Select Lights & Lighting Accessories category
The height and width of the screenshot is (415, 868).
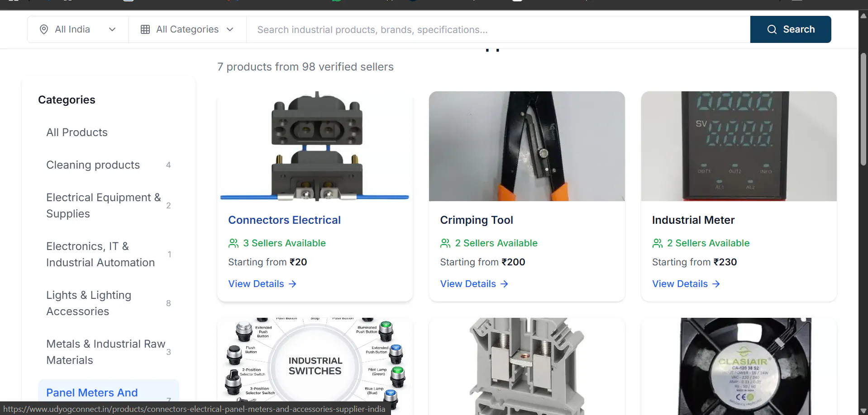(109, 303)
